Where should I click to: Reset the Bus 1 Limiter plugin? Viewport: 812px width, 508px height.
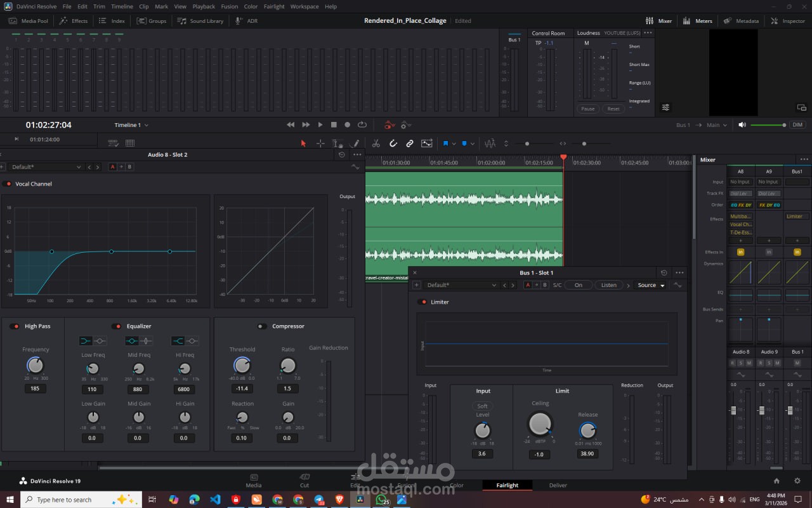[664, 272]
